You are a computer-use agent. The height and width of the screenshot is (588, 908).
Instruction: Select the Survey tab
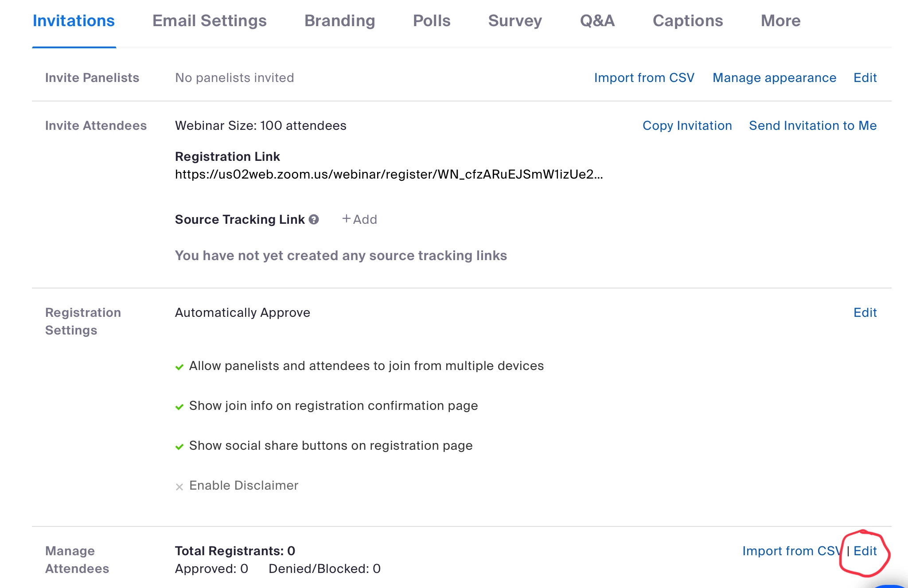tap(515, 21)
